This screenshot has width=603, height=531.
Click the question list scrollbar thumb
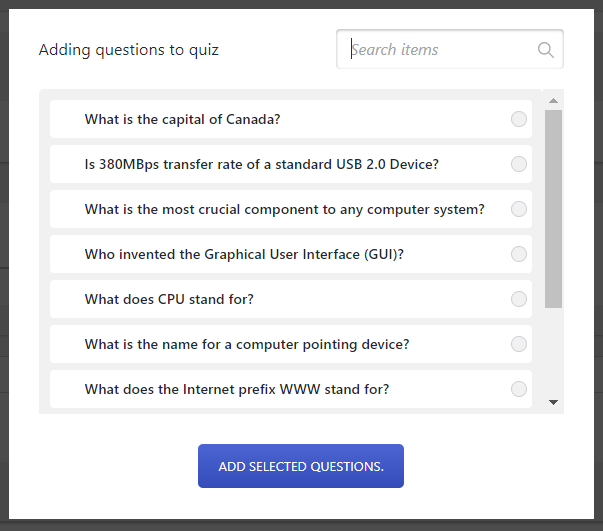(x=553, y=208)
